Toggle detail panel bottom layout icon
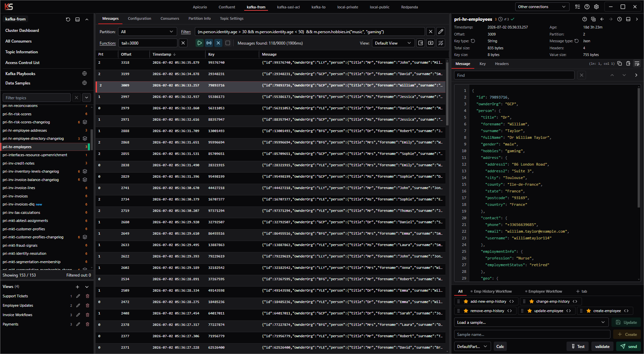 628,19
